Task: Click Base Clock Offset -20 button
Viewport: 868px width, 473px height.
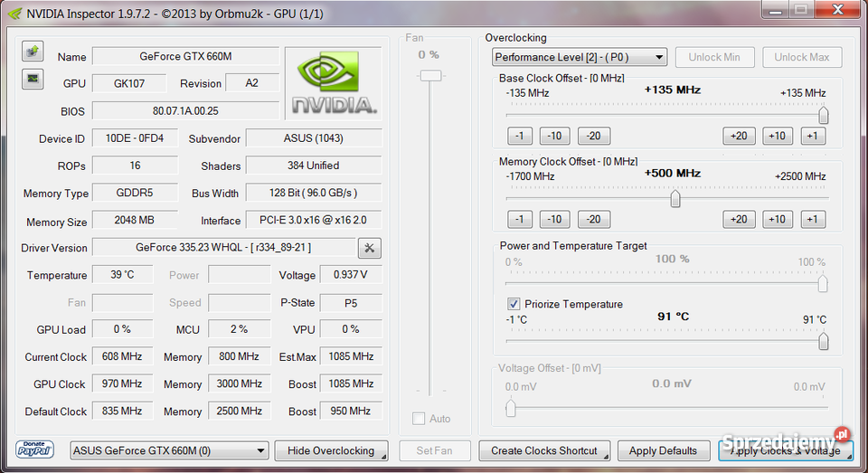Action: pos(593,136)
